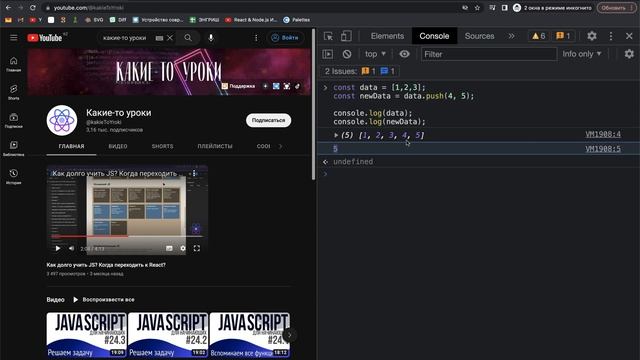Bookmark page with star icon
The width and height of the screenshot is (640, 360).
pos(477,8)
